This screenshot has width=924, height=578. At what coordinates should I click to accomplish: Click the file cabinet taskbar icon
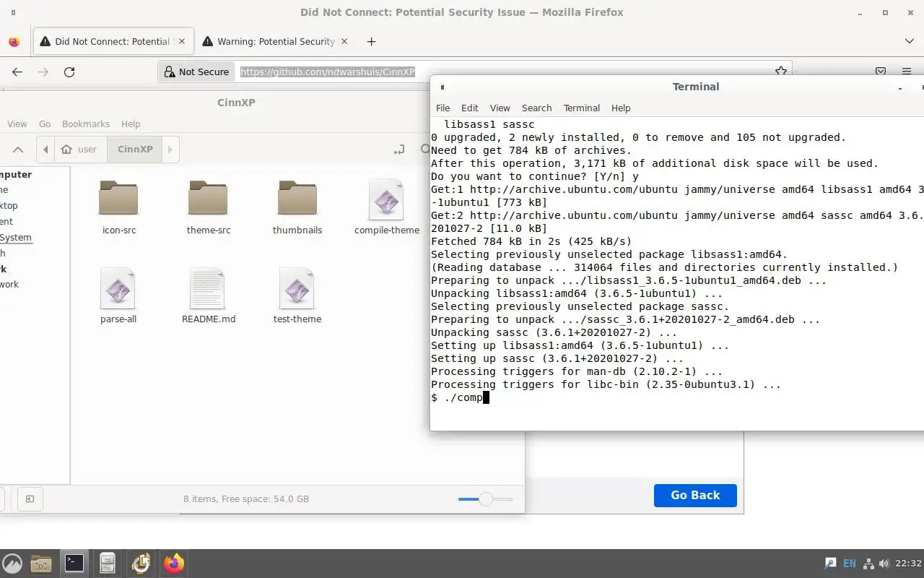108,564
